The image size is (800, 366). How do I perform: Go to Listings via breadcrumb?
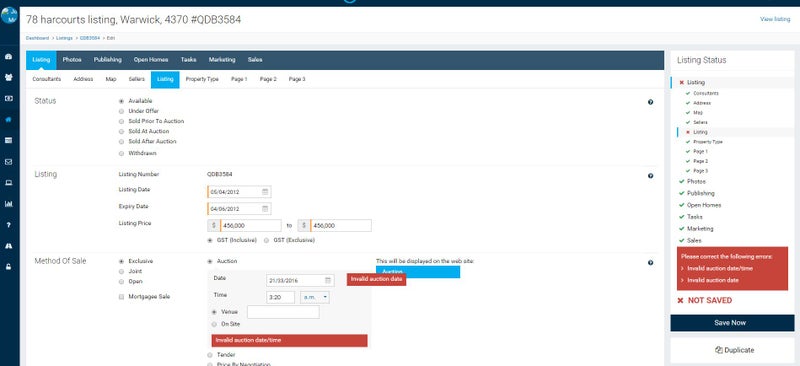pyautogui.click(x=64, y=38)
